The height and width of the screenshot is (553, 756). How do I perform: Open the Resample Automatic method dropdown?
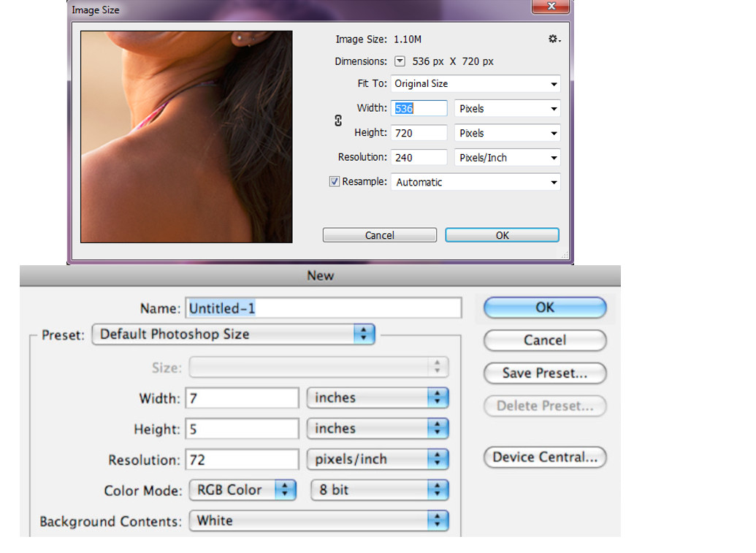pos(476,182)
